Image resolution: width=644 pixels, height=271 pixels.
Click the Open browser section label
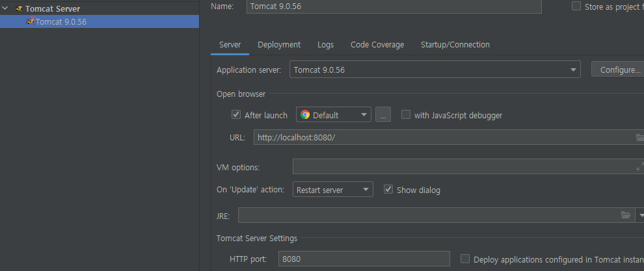pyautogui.click(x=241, y=94)
